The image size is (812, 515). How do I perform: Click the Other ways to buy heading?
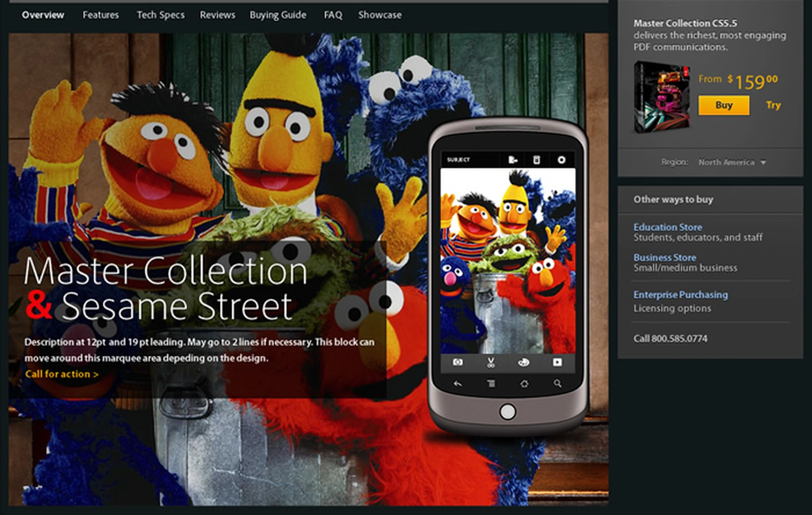673,200
